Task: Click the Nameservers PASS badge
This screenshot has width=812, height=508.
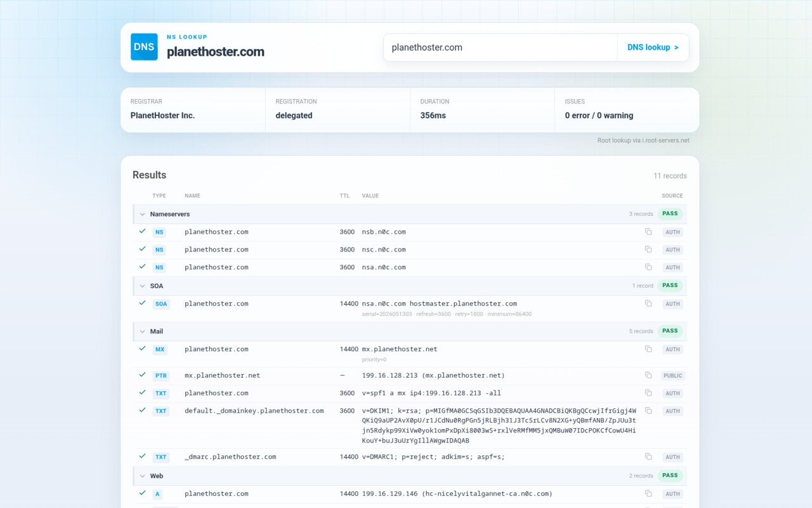Action: click(670, 214)
